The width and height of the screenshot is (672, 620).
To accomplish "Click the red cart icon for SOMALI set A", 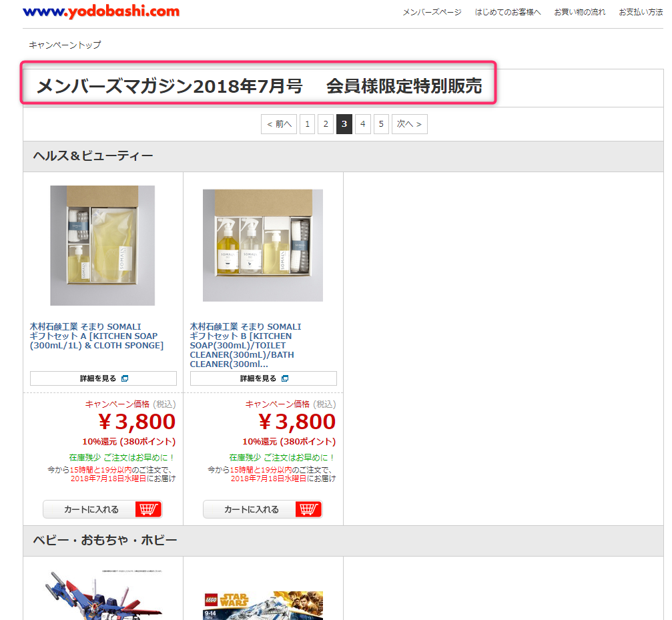I will (x=149, y=509).
